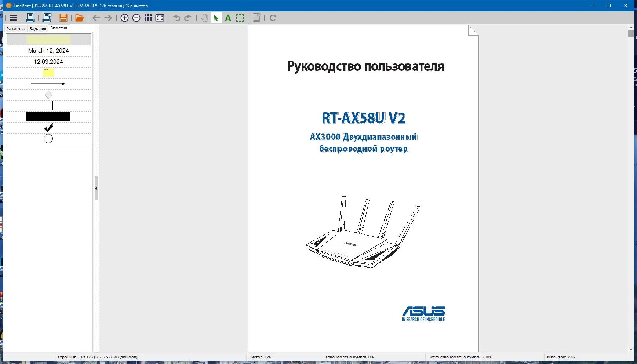This screenshot has height=364, width=637.
Task: Switch to the Разметка tab
Action: [16, 29]
